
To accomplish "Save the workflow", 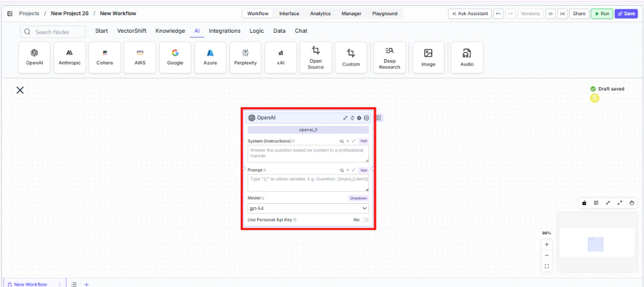I will pos(626,13).
